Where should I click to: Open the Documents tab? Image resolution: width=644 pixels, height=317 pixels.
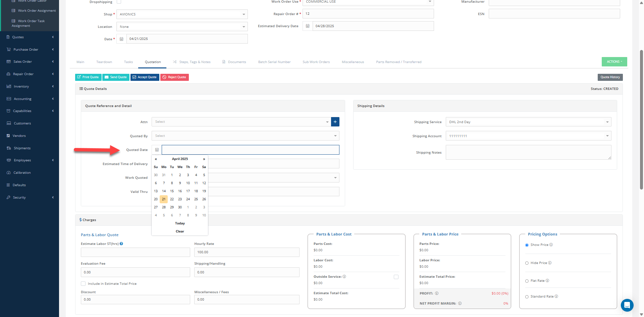click(237, 62)
